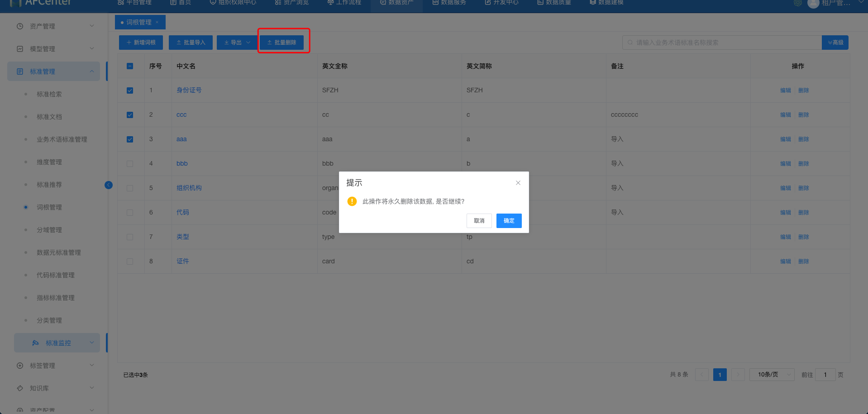Click 取消 to cancel deletion
Screen dimensions: 868x414
click(479, 221)
